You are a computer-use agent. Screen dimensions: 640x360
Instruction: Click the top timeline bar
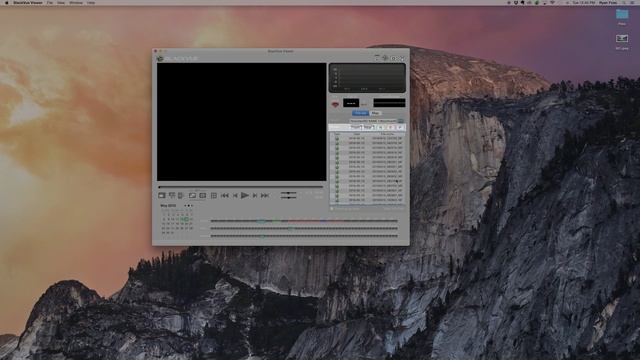pos(304,221)
